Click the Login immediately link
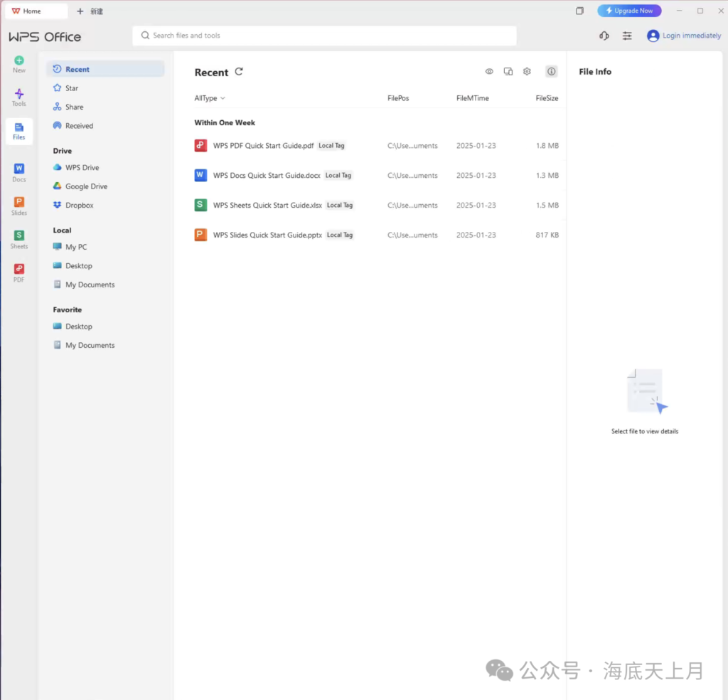The height and width of the screenshot is (700, 728). (x=692, y=36)
